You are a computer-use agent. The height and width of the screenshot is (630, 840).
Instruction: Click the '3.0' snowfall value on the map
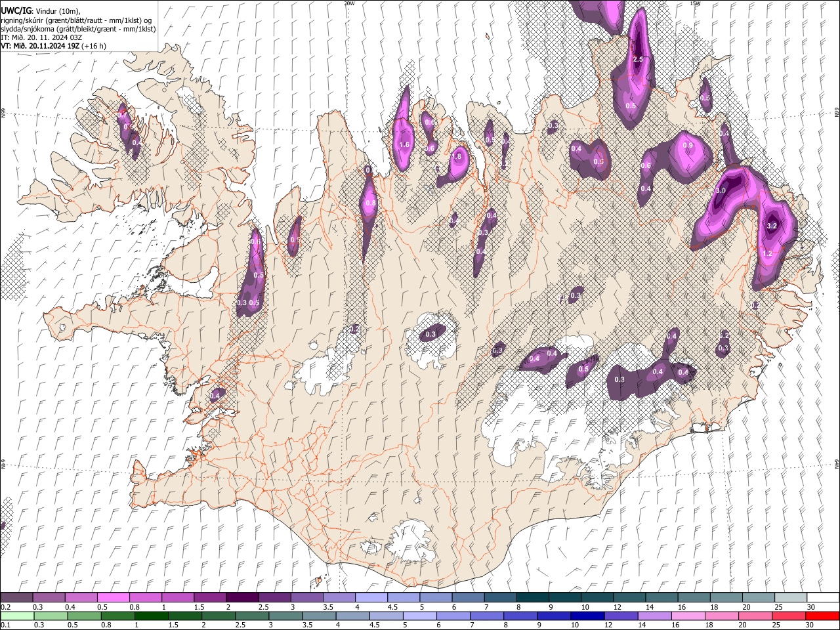[720, 190]
